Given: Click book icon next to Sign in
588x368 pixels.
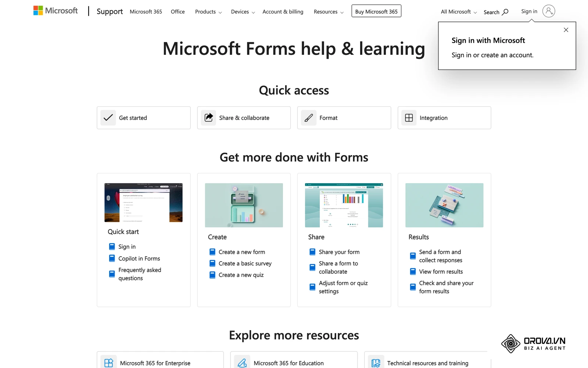Looking at the screenshot, I should click(x=112, y=247).
